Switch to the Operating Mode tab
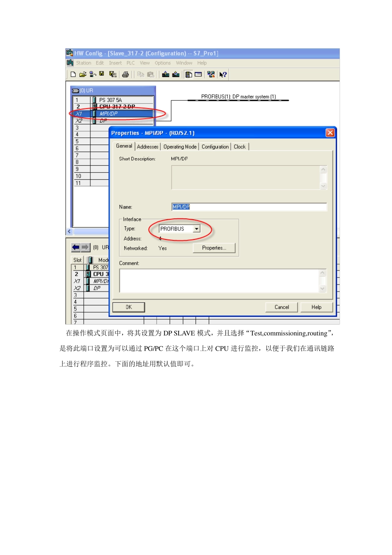 (x=180, y=147)
